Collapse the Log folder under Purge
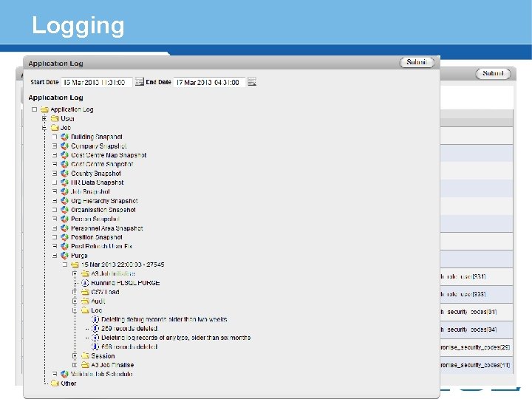 pos(75,310)
